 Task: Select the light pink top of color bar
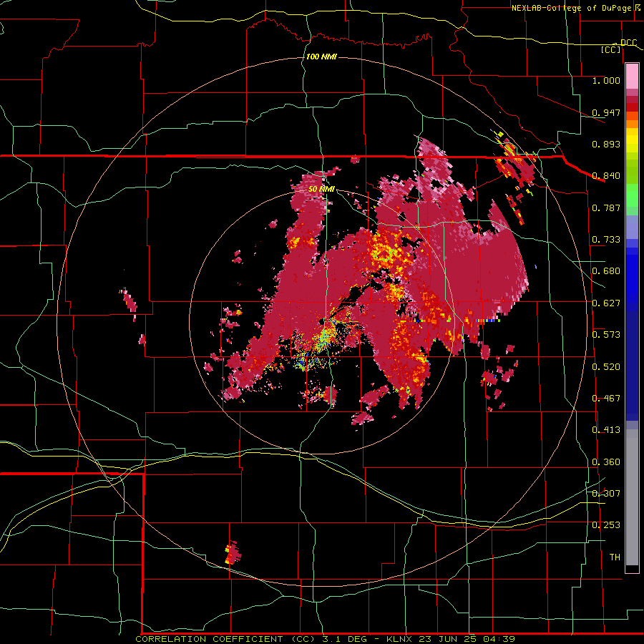pyautogui.click(x=632, y=77)
